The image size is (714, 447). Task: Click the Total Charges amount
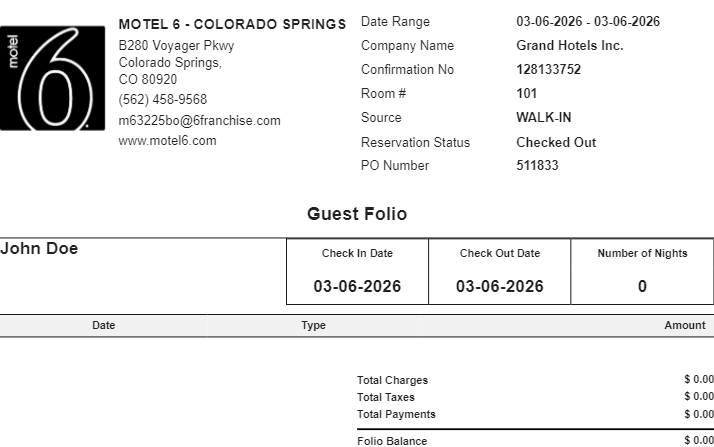[x=697, y=380]
